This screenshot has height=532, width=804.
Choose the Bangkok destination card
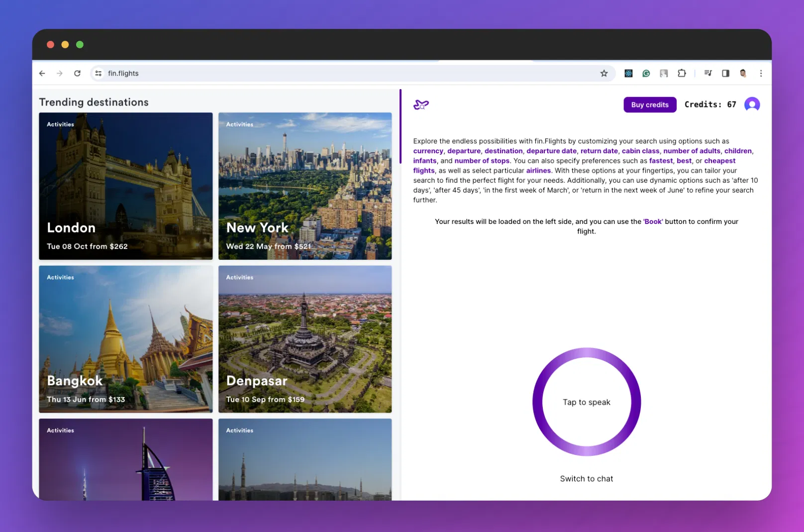[x=126, y=339]
